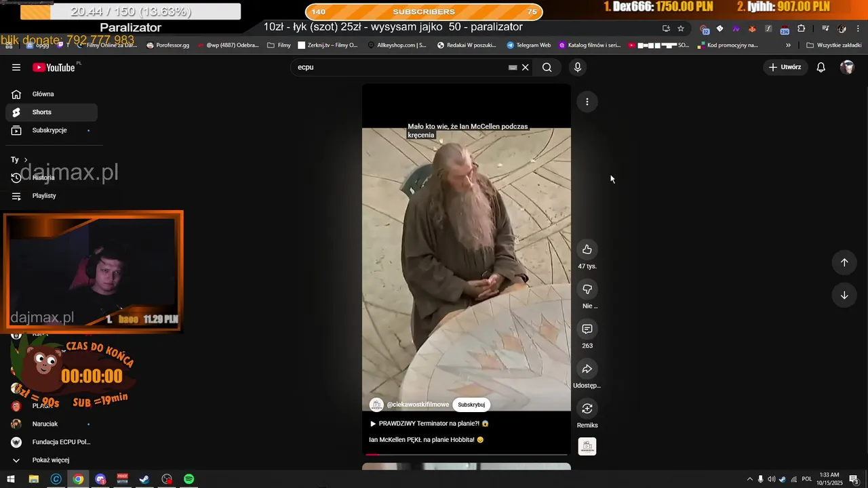Viewport: 868px width, 488px height.
Task: Click the YouTube logo
Action: [x=54, y=67]
